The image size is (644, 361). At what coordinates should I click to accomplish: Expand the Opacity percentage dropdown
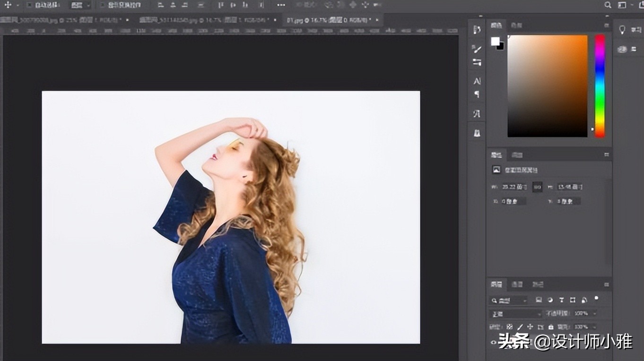594,313
